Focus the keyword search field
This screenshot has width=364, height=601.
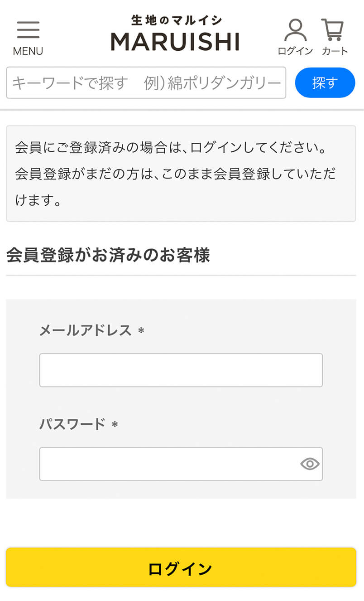pos(146,83)
